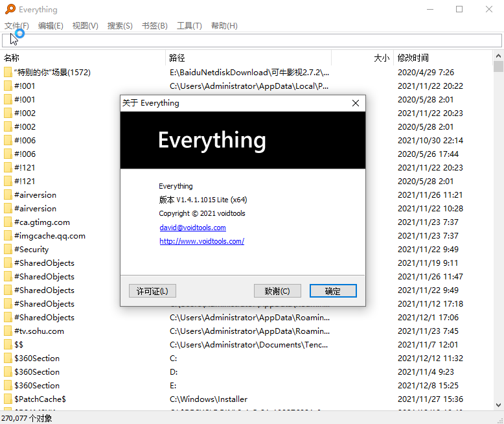Click folder icon of $360Section on E:

point(8,385)
